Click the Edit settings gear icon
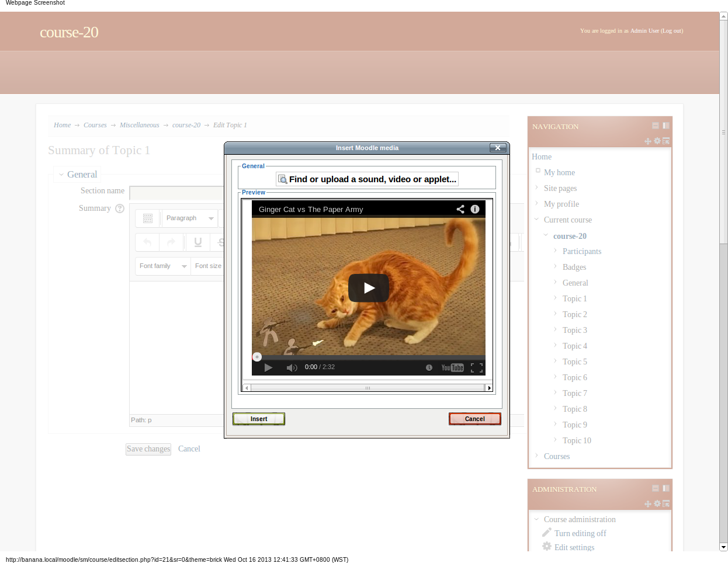The height and width of the screenshot is (563, 728). click(x=547, y=547)
